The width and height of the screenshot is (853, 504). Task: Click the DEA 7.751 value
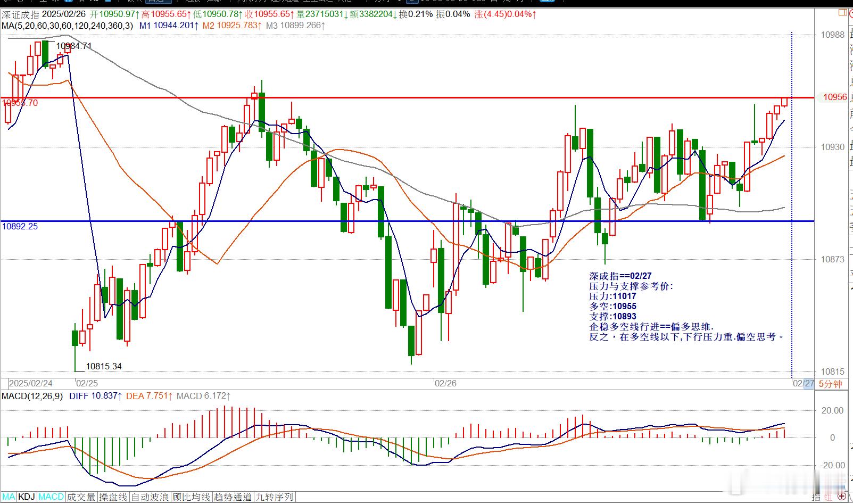[150, 396]
